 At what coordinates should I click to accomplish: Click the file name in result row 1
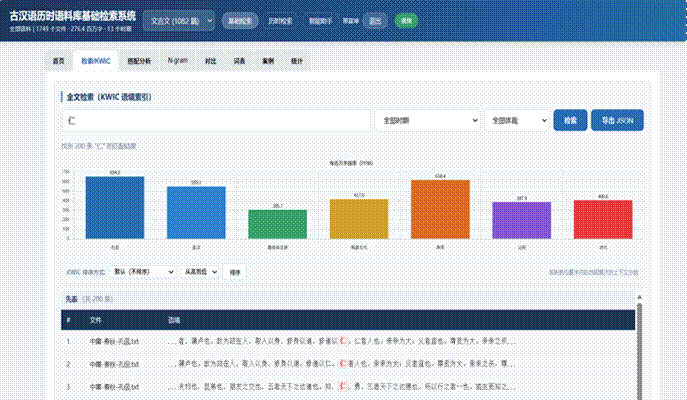pyautogui.click(x=114, y=341)
